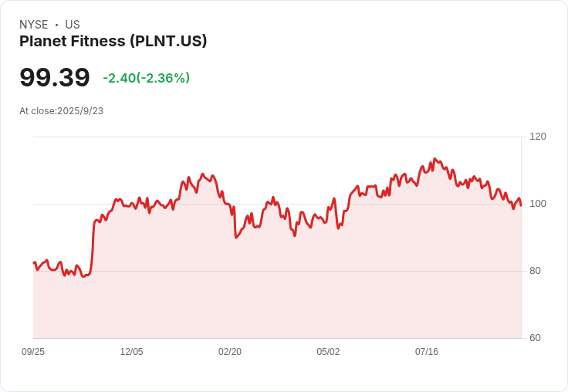Select the 80 y-axis price label
Screen dimensions: 568x392
535,271
